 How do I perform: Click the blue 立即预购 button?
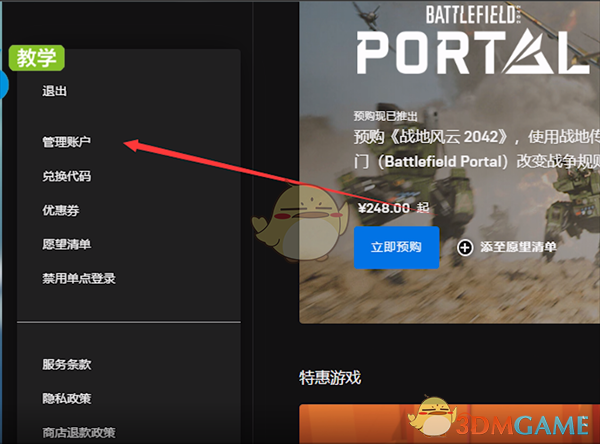pos(396,247)
